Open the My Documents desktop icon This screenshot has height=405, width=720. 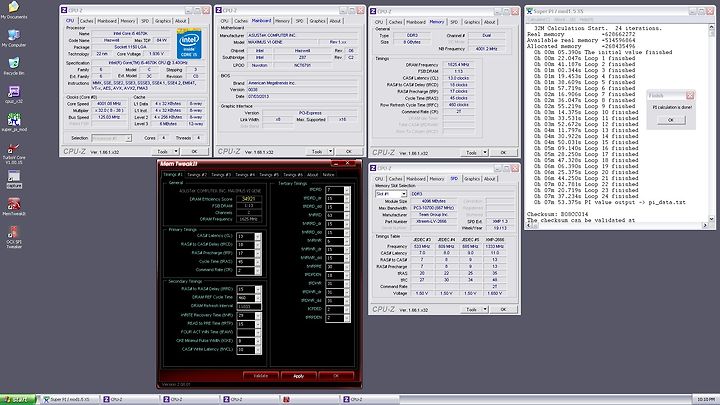click(x=14, y=10)
